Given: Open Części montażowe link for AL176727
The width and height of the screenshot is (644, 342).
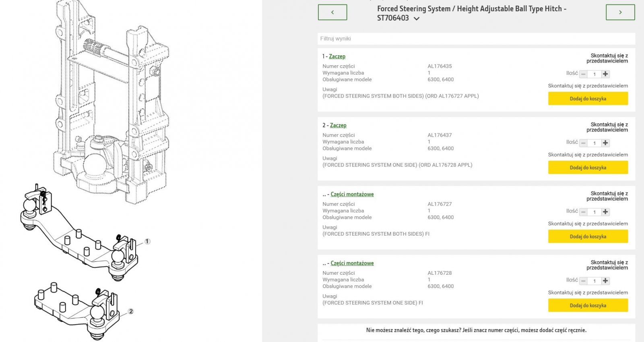Looking at the screenshot, I should pos(352,194).
